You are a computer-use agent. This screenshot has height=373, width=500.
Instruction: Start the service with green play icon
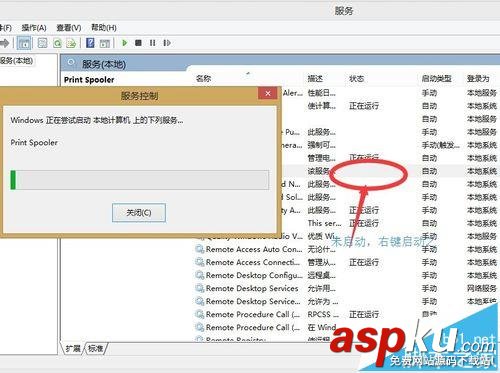click(x=125, y=43)
